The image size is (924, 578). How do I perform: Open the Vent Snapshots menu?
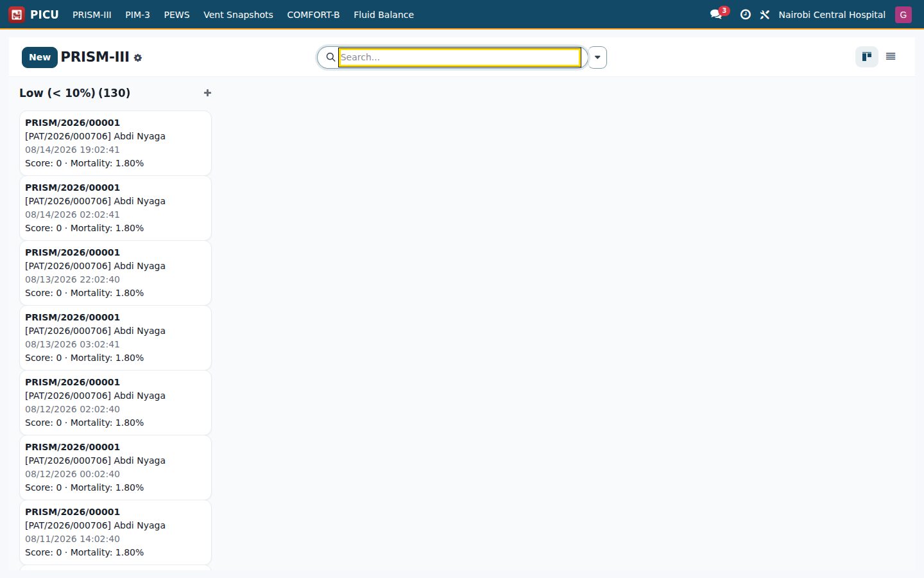pyautogui.click(x=238, y=14)
